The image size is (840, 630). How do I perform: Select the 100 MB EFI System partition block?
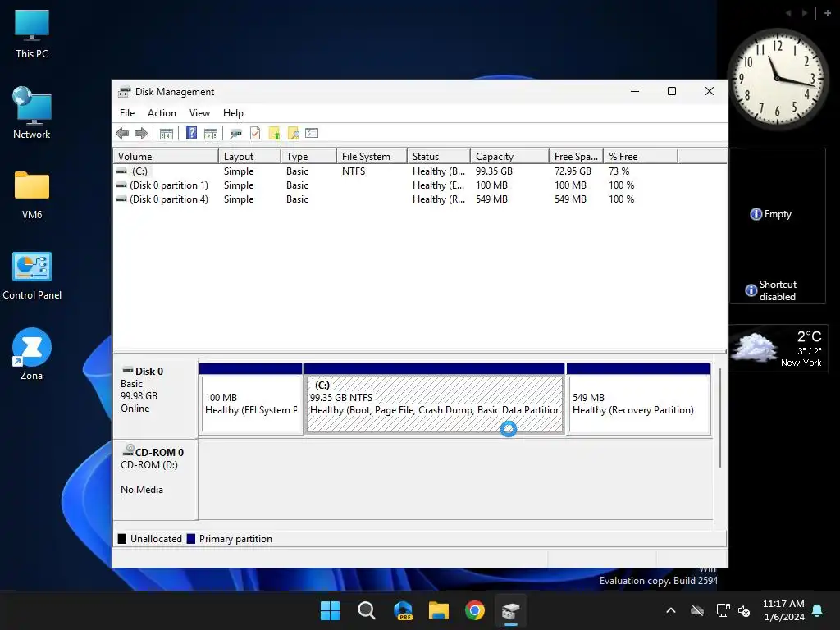coord(251,399)
